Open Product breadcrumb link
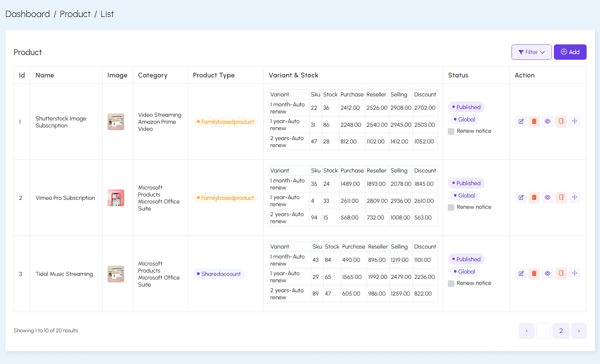The height and width of the screenshot is (364, 600). (x=75, y=14)
